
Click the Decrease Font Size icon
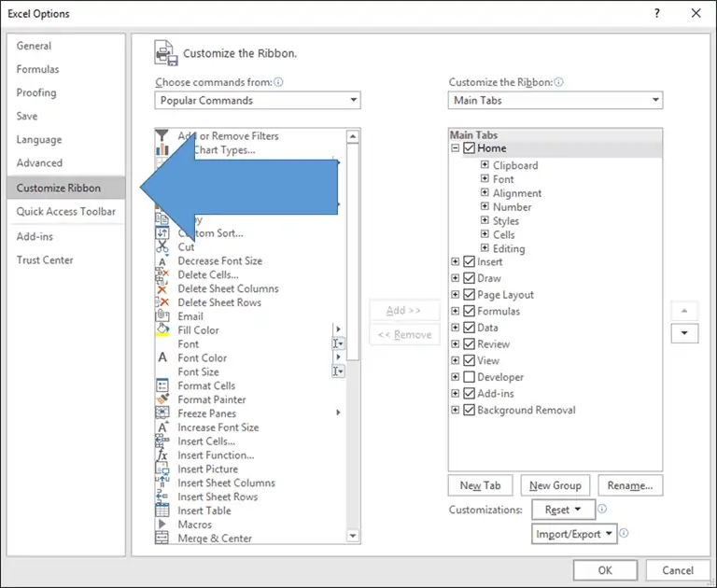coord(162,261)
